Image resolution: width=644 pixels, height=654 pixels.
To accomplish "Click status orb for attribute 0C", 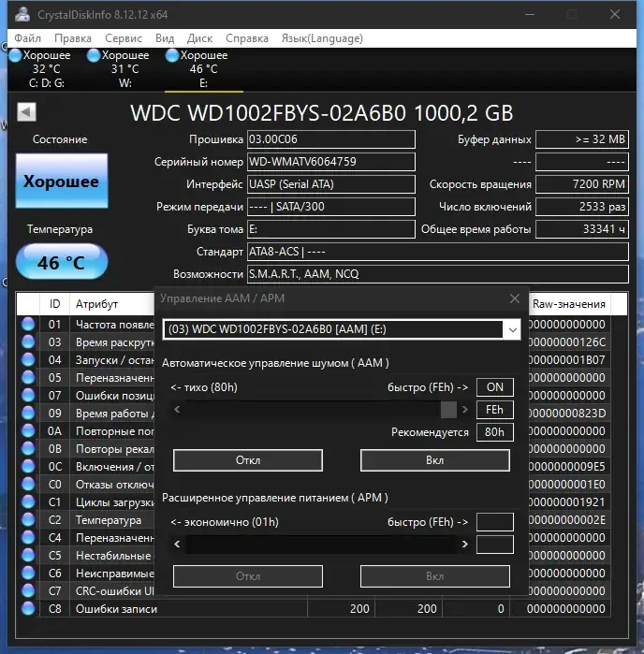I will tap(28, 466).
